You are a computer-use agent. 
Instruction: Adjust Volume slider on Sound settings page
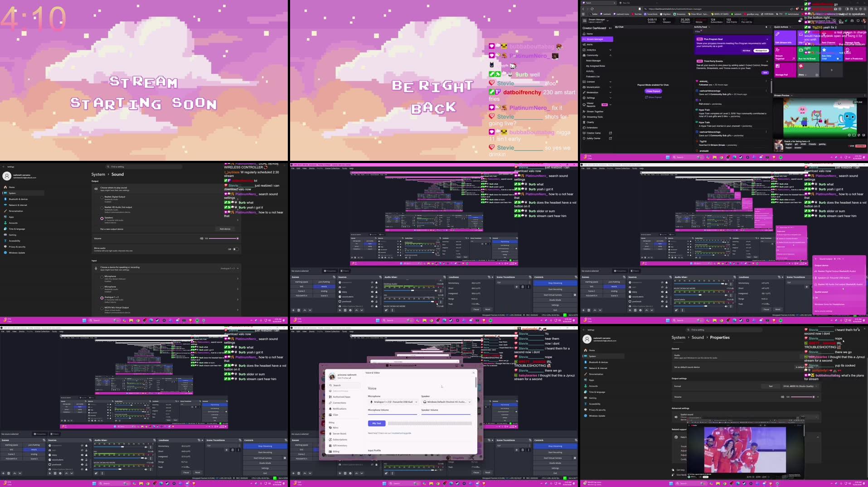click(x=223, y=238)
